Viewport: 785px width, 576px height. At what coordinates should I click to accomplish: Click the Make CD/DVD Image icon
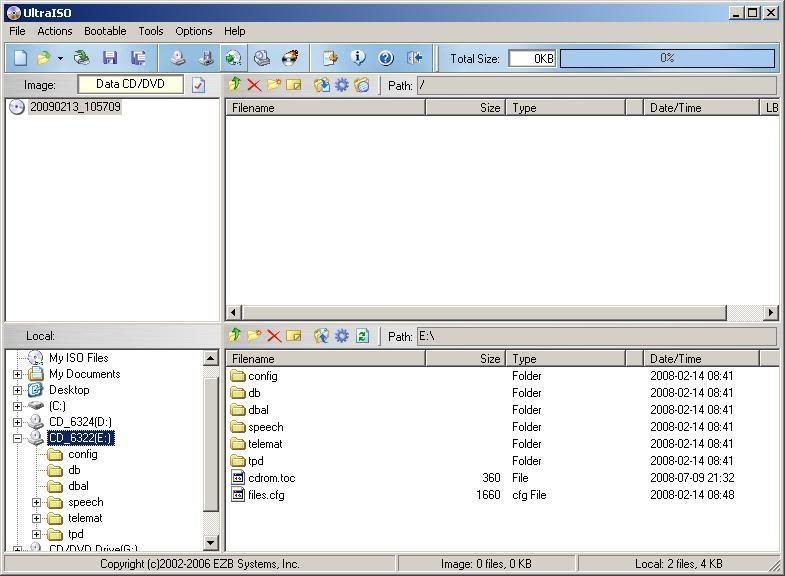point(178,58)
